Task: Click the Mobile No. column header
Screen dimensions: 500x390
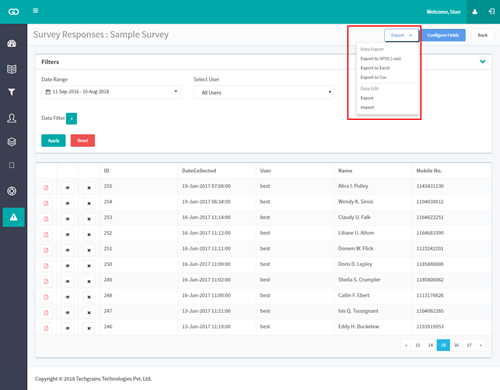Action: pos(429,171)
